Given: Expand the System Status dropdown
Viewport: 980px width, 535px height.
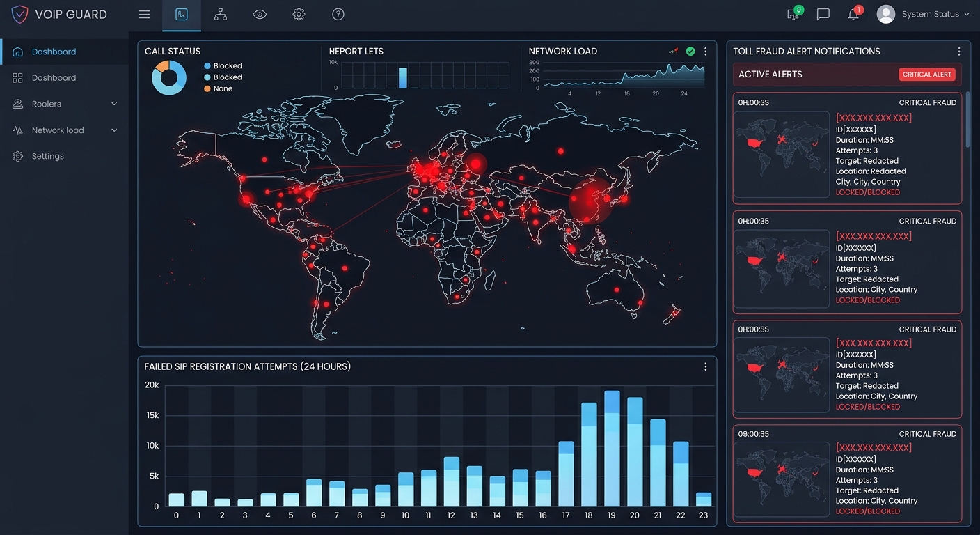Looking at the screenshot, I should [x=931, y=14].
